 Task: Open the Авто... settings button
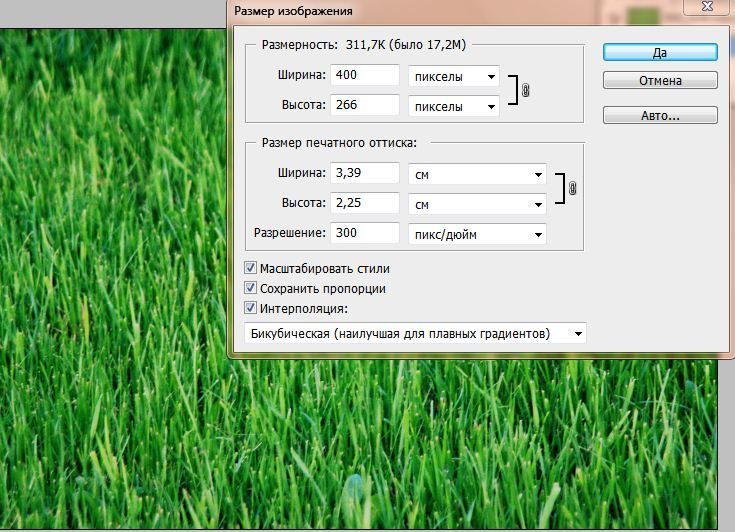tap(660, 115)
